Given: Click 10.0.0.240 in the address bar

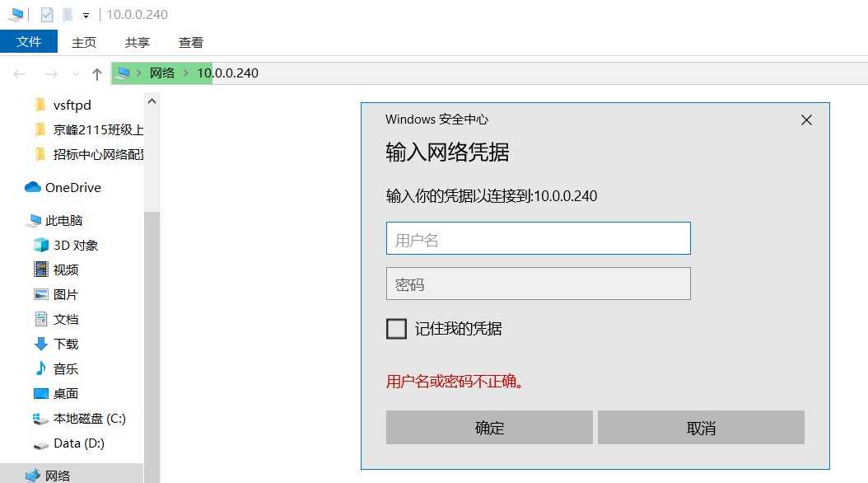Looking at the screenshot, I should (x=227, y=73).
